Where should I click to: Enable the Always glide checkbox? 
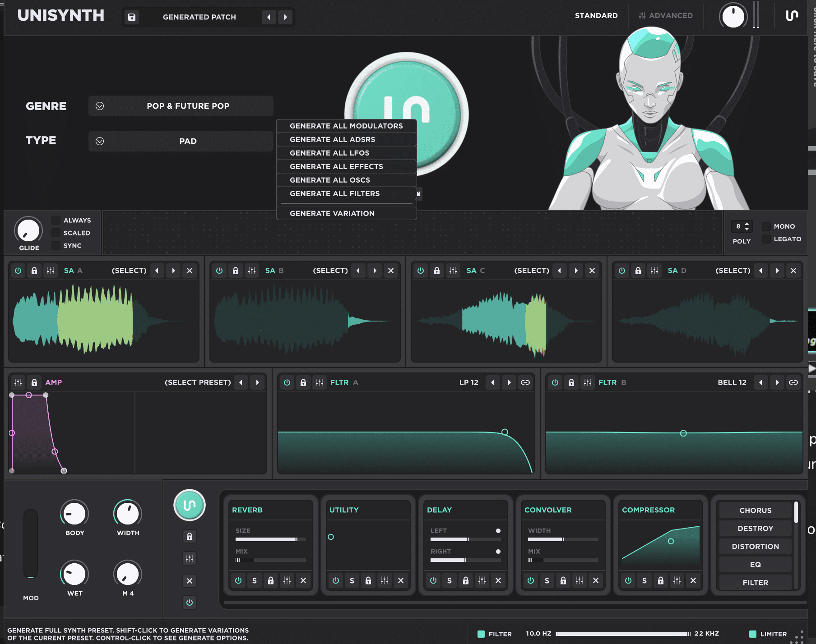[56, 220]
